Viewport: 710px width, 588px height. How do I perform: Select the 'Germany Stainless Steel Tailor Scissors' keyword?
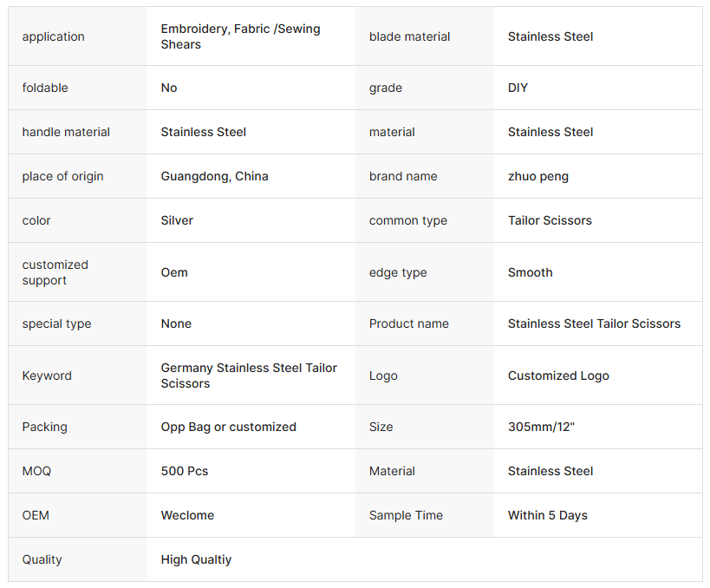click(x=249, y=376)
